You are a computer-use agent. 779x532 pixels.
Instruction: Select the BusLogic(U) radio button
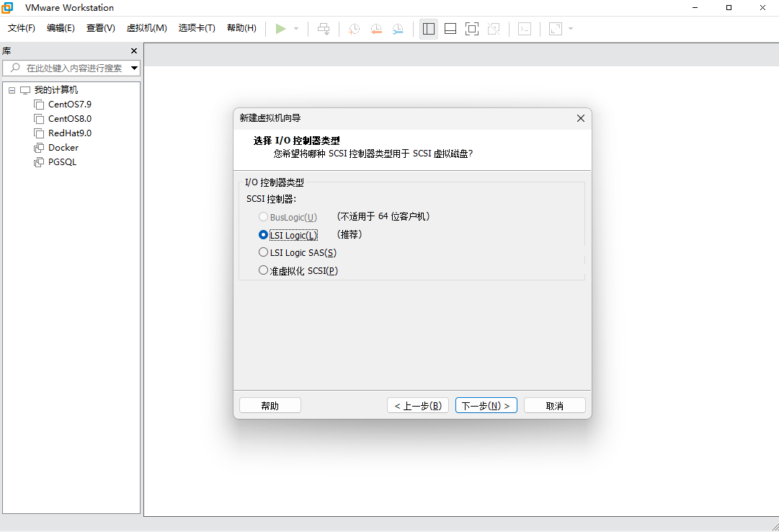[x=263, y=217]
